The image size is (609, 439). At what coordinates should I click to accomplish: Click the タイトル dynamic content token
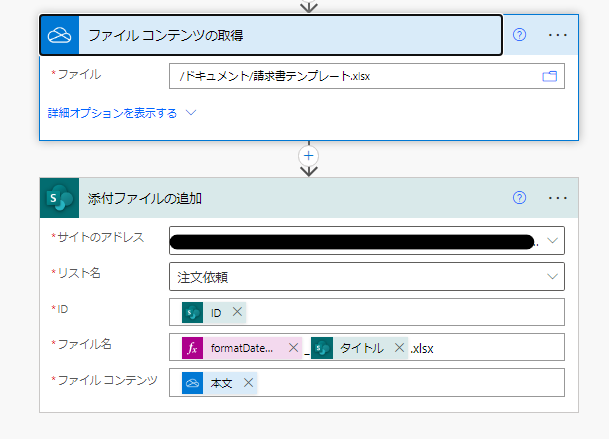click(360, 348)
